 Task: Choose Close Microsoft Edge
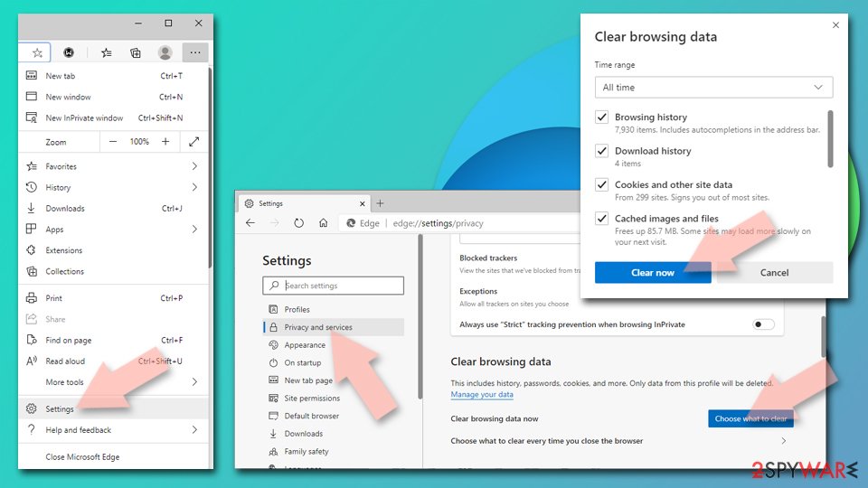pos(114,457)
